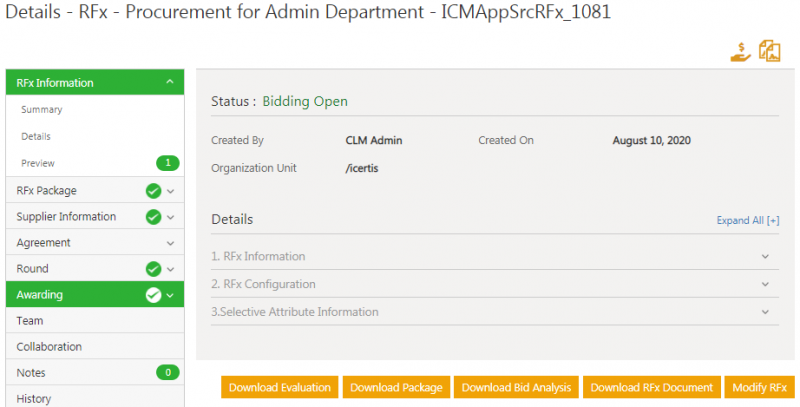The image size is (800, 407).
Task: Click green checkmark icon on Round row
Action: tap(153, 269)
